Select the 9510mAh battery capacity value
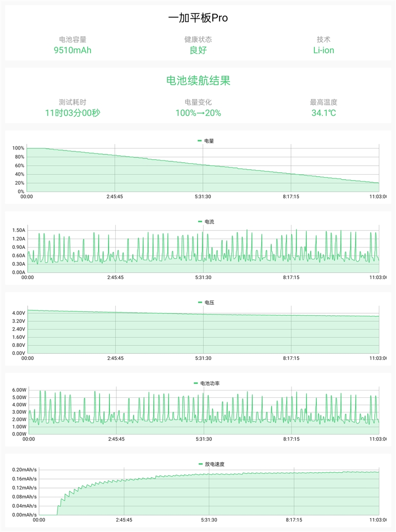Screen dimensions: 396x532 point(72,50)
